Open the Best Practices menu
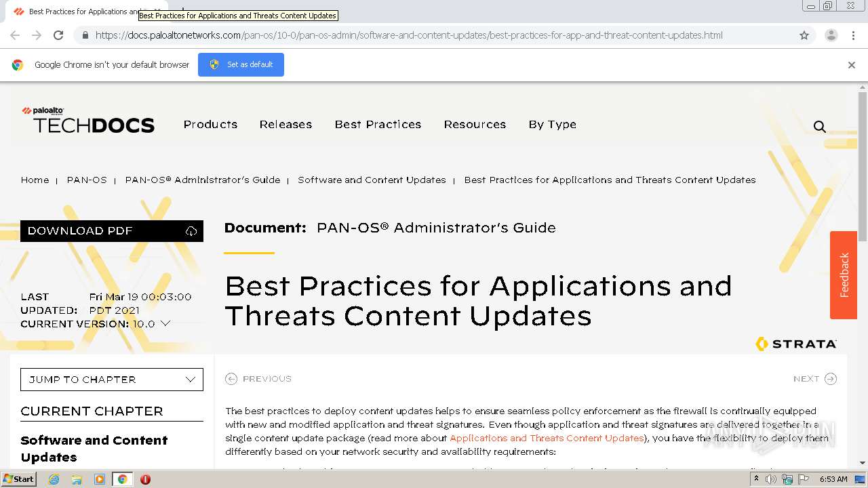The height and width of the screenshot is (488, 868). (378, 125)
